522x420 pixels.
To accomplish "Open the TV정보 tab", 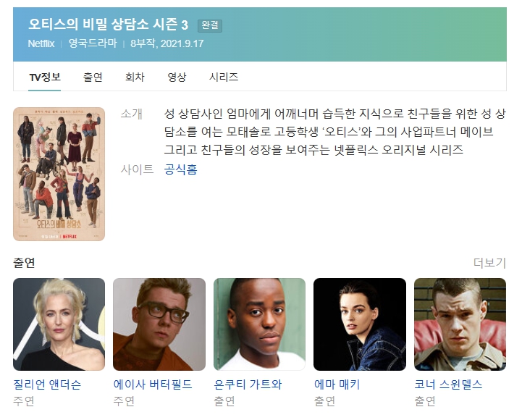I will click(x=45, y=77).
